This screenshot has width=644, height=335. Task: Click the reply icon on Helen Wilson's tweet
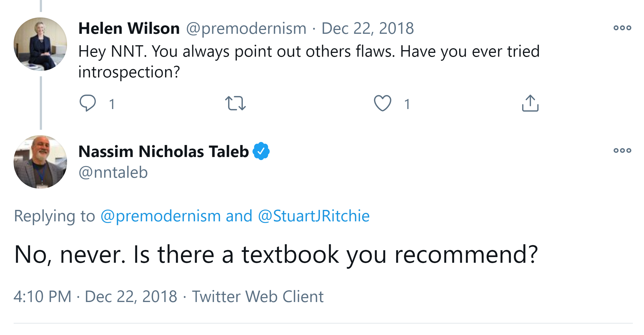click(87, 103)
